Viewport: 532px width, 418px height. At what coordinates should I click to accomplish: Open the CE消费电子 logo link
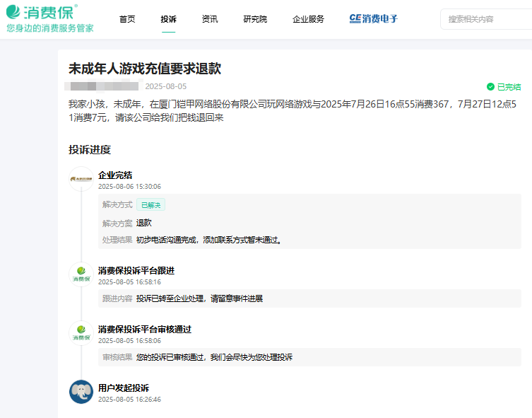373,19
